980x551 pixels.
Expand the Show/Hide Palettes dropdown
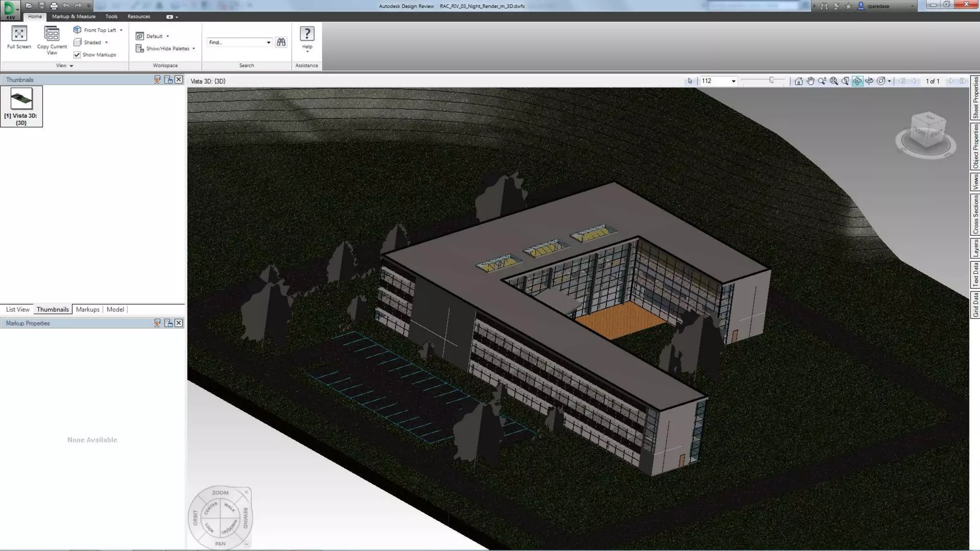coord(193,48)
